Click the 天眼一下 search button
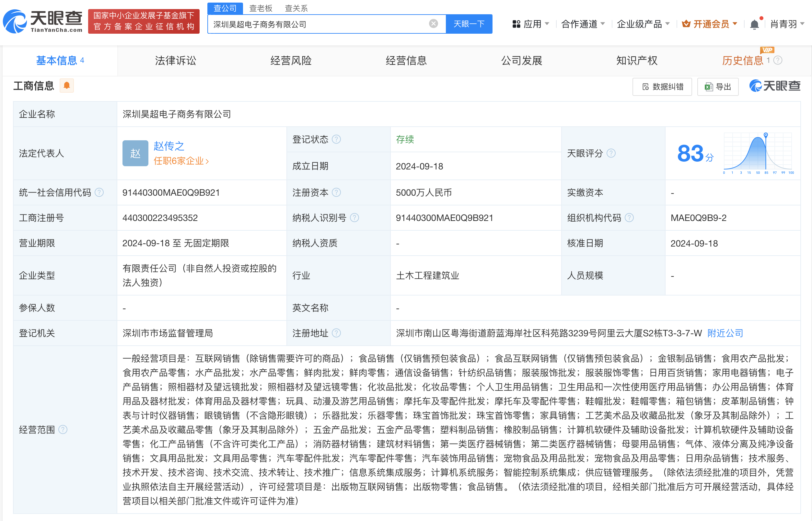 (469, 24)
